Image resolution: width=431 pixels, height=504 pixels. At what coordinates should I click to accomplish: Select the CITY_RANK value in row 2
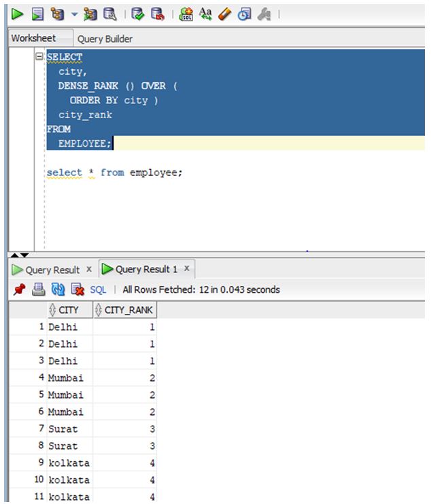[125, 344]
